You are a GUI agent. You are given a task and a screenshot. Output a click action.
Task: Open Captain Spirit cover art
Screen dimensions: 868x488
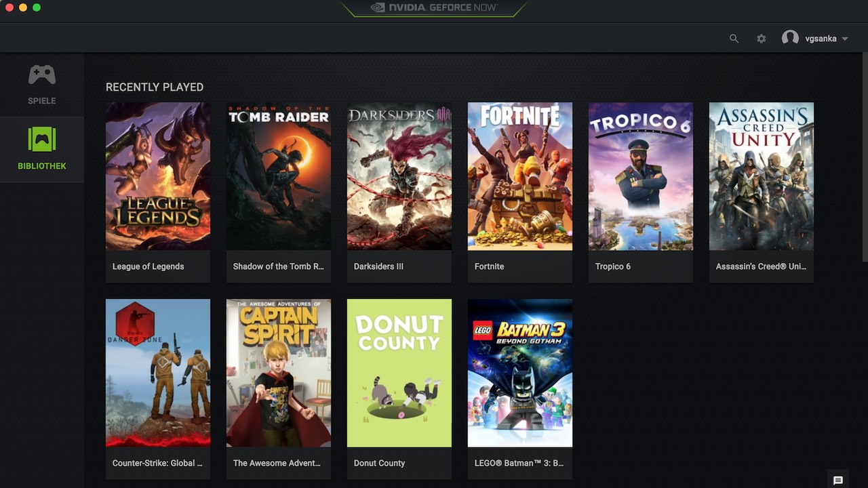pyautogui.click(x=279, y=373)
